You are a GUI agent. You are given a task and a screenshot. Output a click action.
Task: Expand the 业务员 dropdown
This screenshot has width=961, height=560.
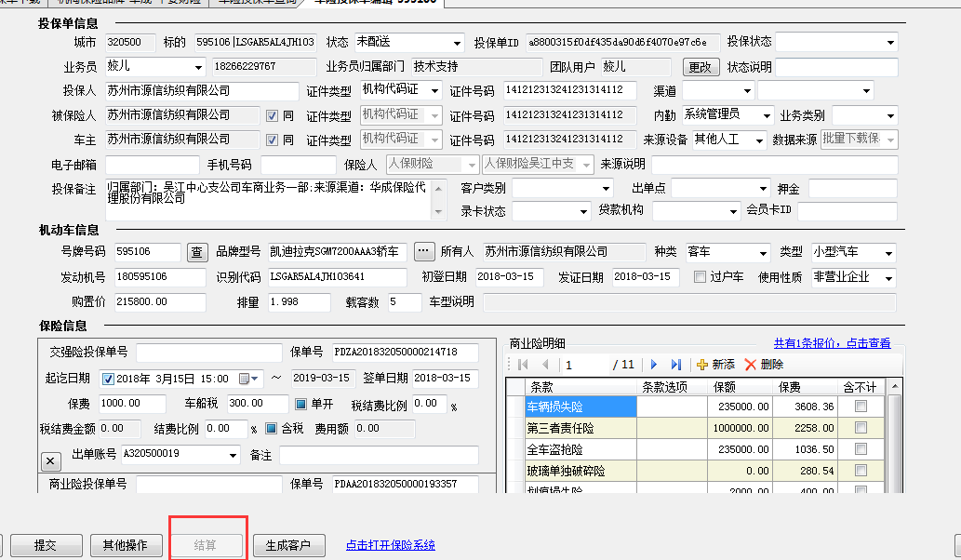(x=198, y=67)
